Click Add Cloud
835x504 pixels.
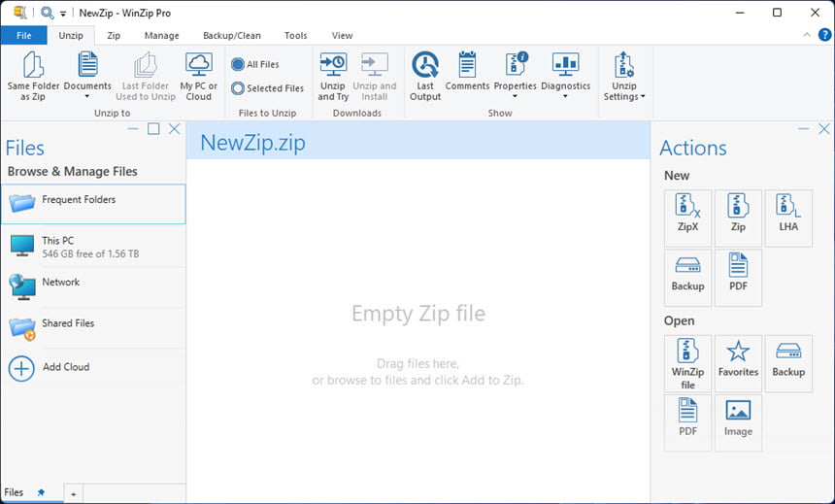point(93,368)
